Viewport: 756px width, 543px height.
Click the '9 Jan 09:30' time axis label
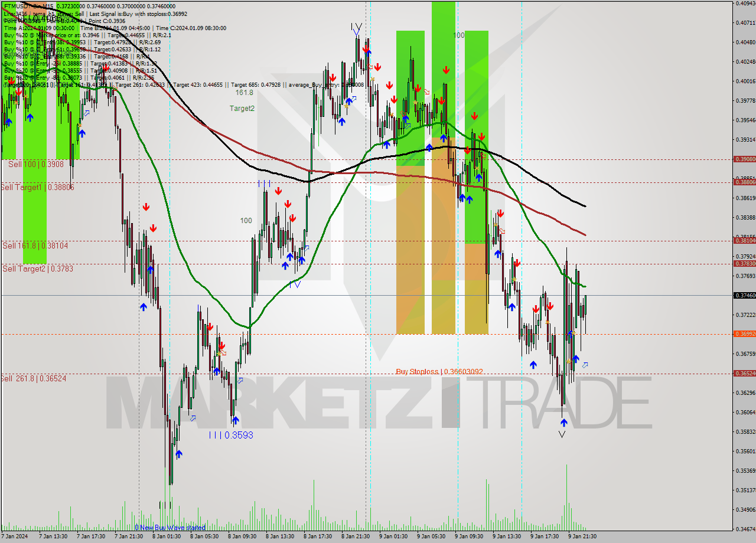(x=468, y=537)
